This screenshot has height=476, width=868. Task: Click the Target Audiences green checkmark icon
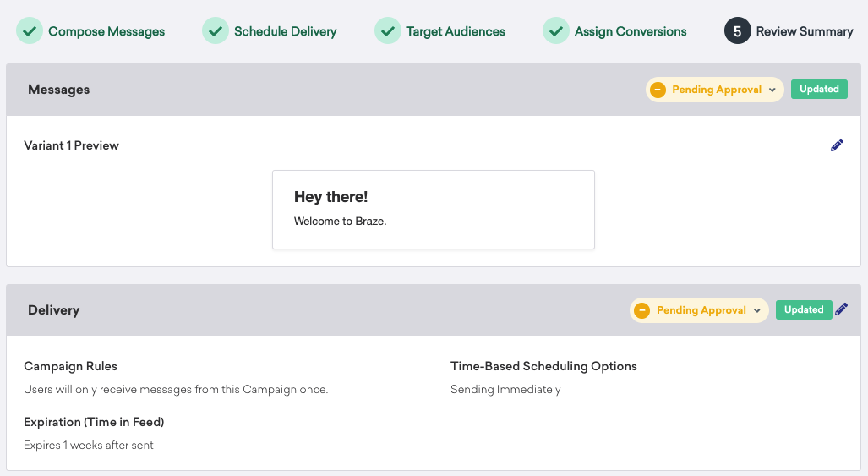(x=387, y=30)
